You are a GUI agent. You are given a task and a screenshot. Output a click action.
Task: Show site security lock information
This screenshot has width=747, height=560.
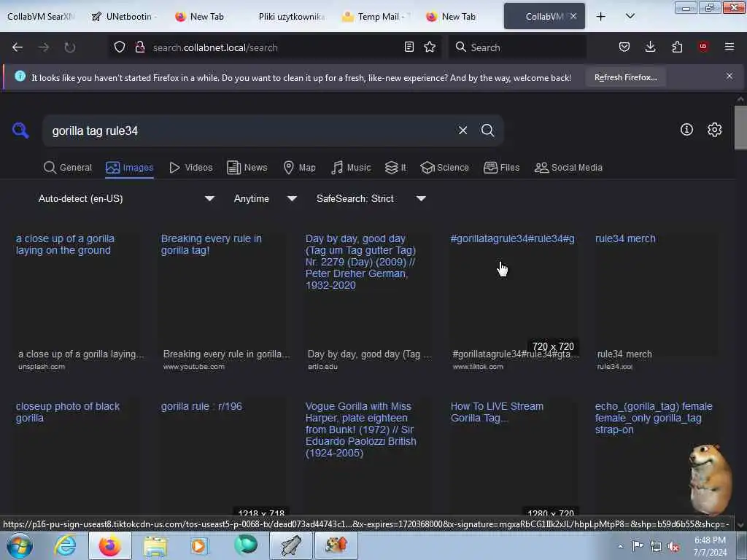(x=139, y=47)
